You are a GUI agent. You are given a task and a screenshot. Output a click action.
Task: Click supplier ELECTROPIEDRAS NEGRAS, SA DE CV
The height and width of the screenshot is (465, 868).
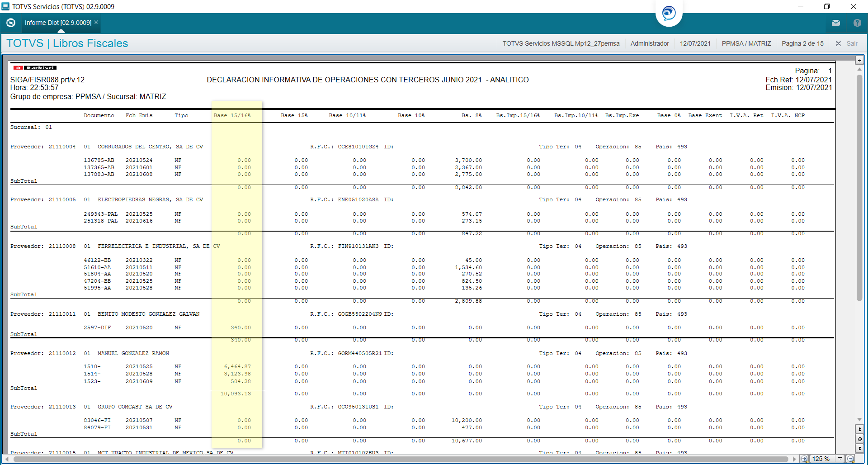pos(150,199)
